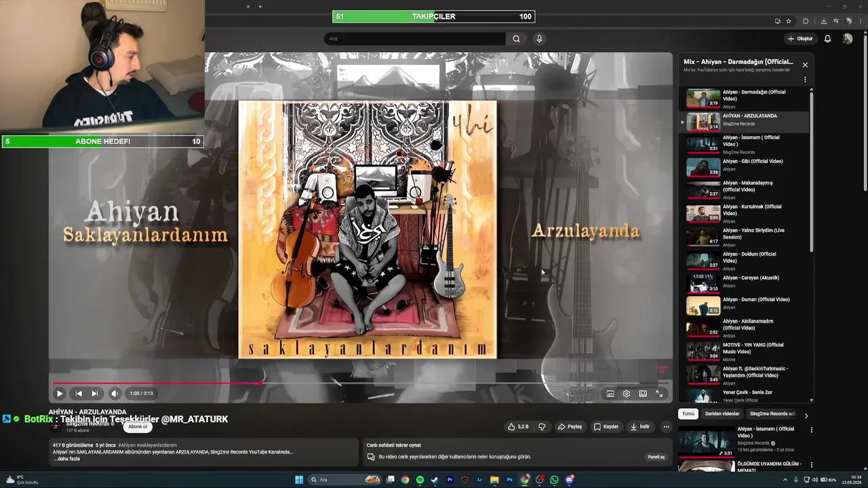The height and width of the screenshot is (488, 868).
Task: Select the Sing2me Records chip
Action: pos(771,413)
